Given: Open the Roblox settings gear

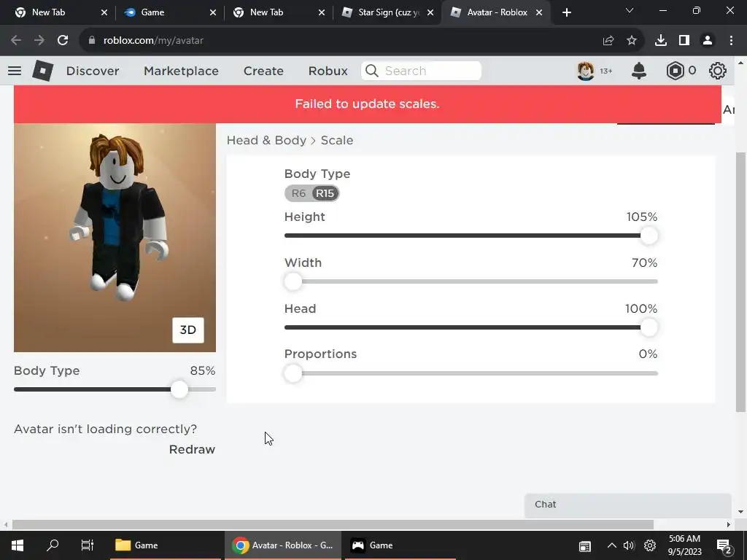Looking at the screenshot, I should [718, 71].
